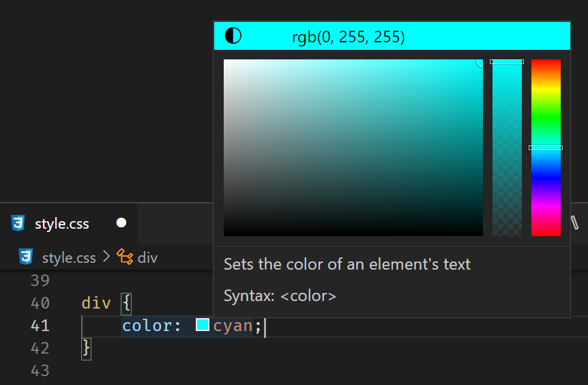Click style.css in the breadcrumb path
The width and height of the screenshot is (588, 385).
(69, 258)
